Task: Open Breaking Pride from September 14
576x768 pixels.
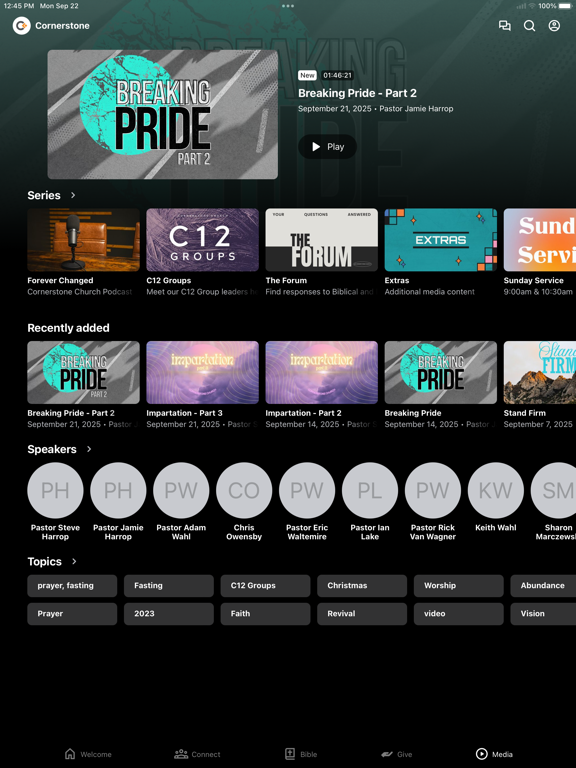Action: (x=440, y=372)
